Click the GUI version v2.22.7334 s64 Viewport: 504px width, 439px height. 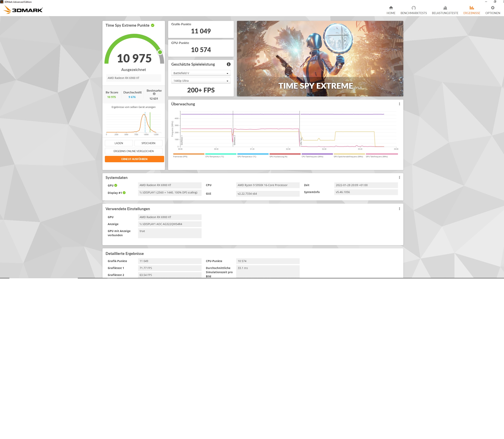268,193
